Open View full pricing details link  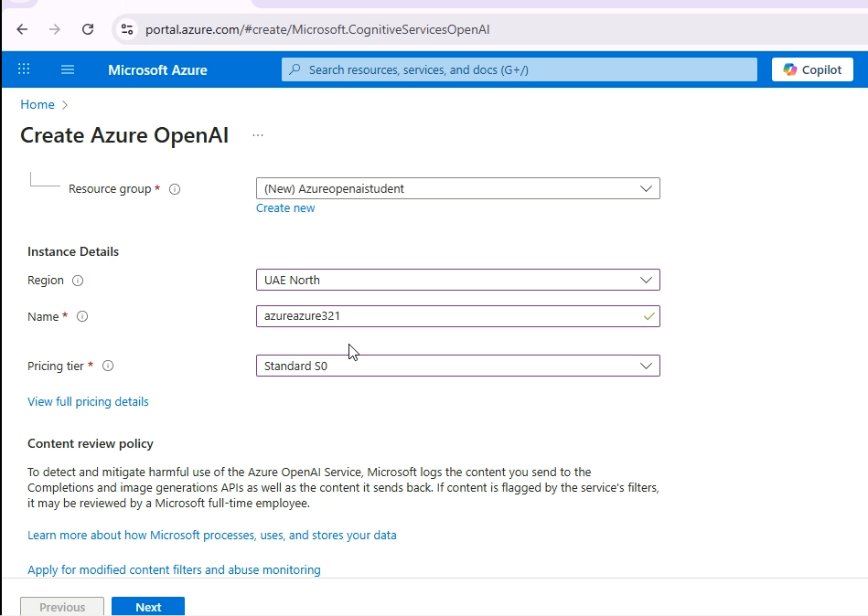pos(88,401)
